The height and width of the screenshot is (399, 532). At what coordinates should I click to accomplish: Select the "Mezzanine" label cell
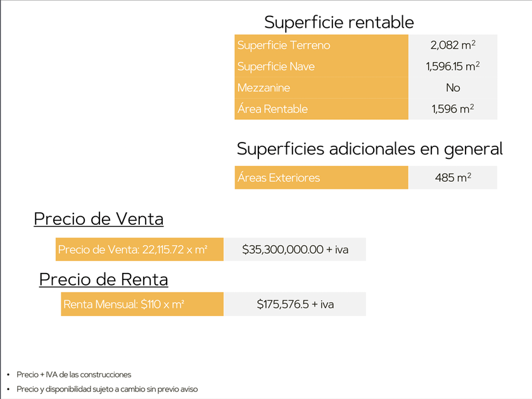[x=321, y=88]
